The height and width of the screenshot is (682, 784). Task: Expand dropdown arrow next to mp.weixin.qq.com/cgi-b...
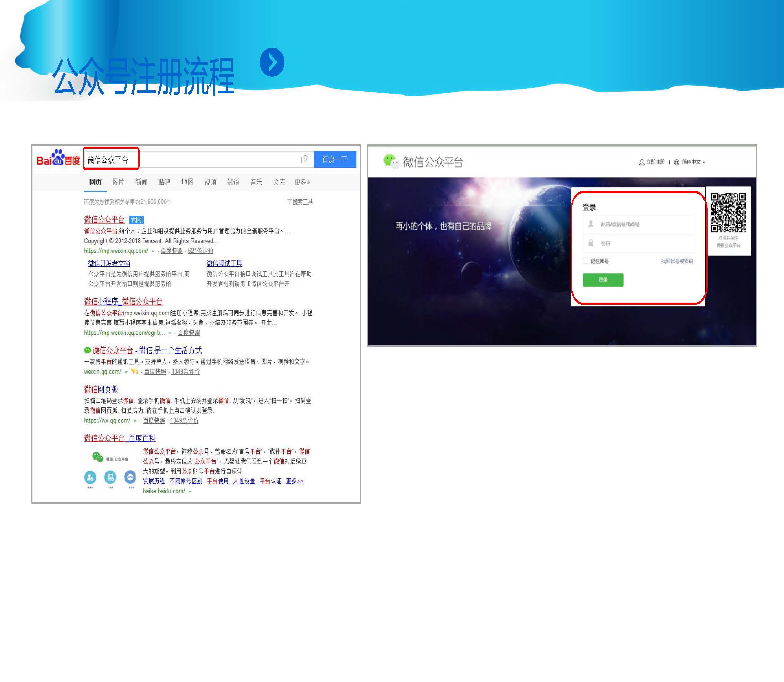coord(170,333)
